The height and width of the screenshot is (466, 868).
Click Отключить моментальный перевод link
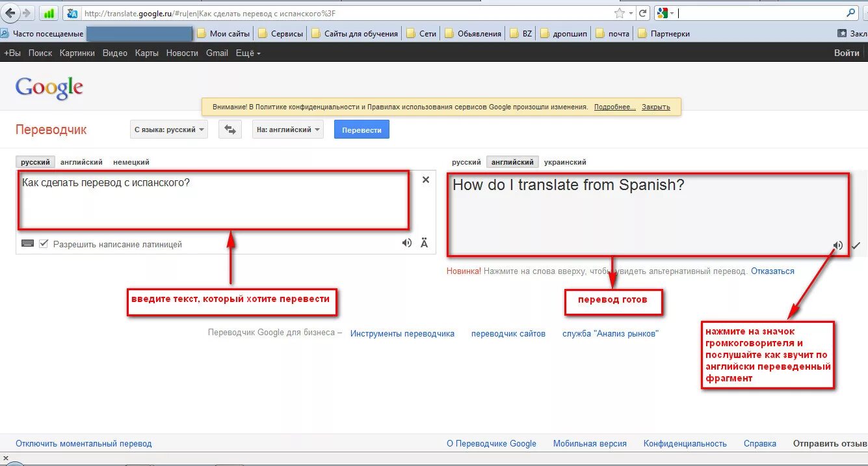pyautogui.click(x=84, y=443)
